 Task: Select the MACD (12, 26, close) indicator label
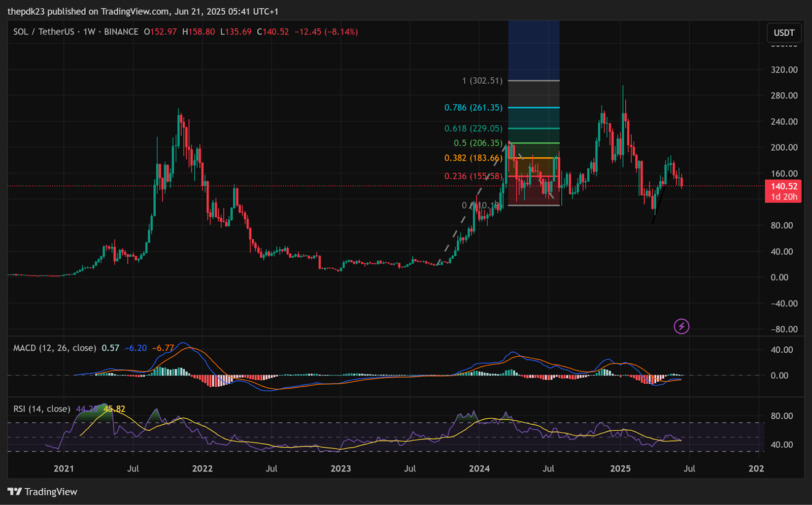[x=55, y=348]
